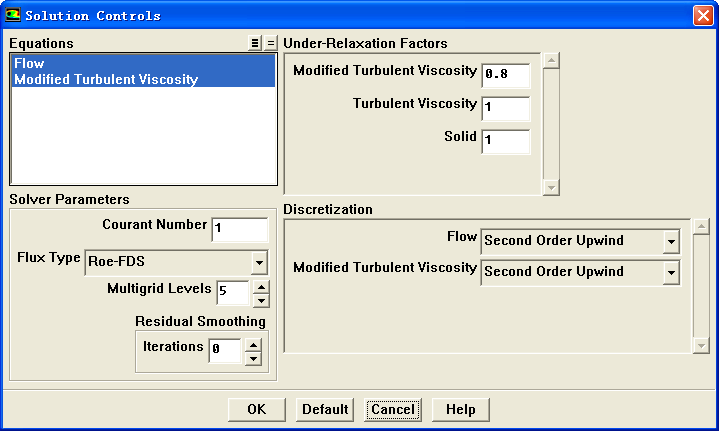Edit Modified Turbulent Viscosity under-relaxation field
Image resolution: width=719 pixels, height=431 pixels.
click(505, 74)
